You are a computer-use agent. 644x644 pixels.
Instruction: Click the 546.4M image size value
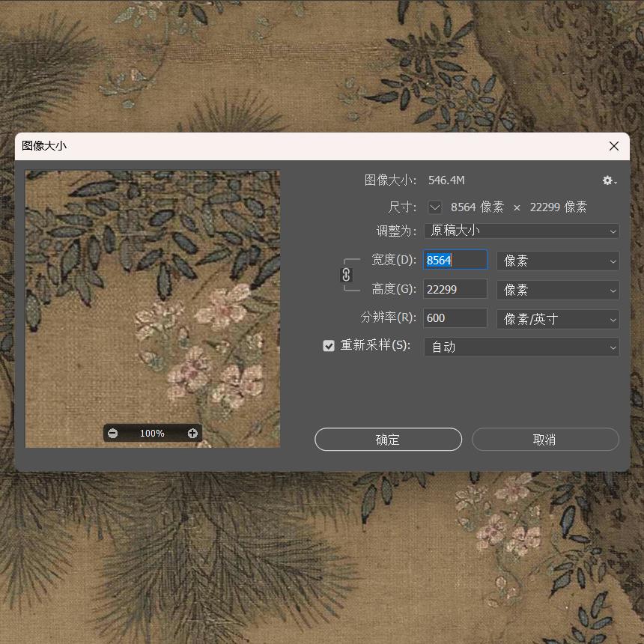point(446,180)
